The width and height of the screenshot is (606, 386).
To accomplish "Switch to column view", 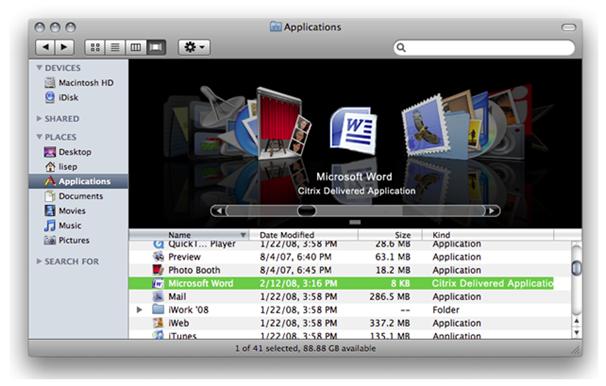I will [136, 47].
